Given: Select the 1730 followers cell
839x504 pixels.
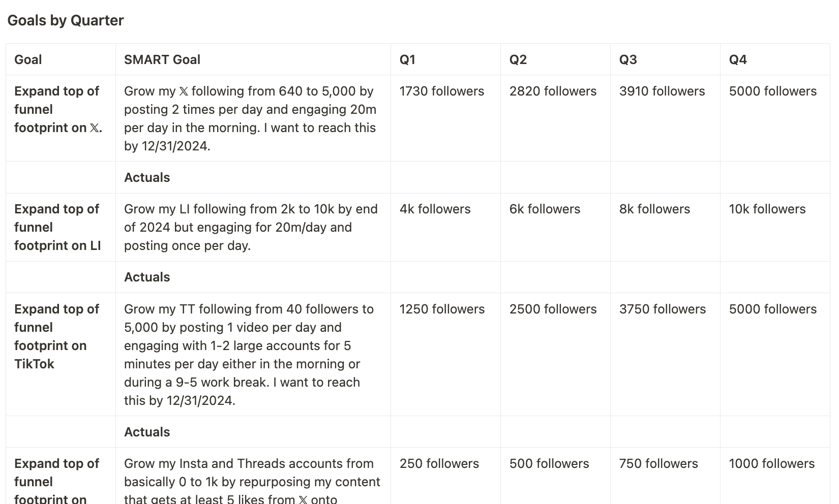Looking at the screenshot, I should 446,118.
